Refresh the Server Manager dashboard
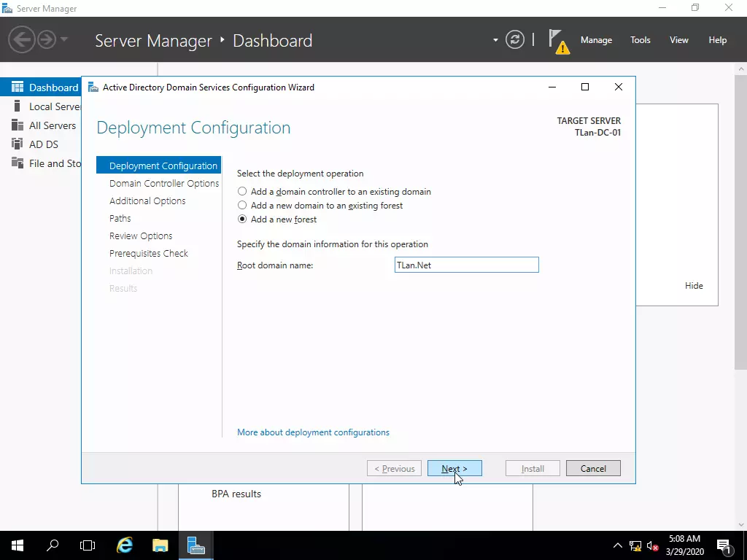Screen dimensions: 747x560 tap(515, 39)
